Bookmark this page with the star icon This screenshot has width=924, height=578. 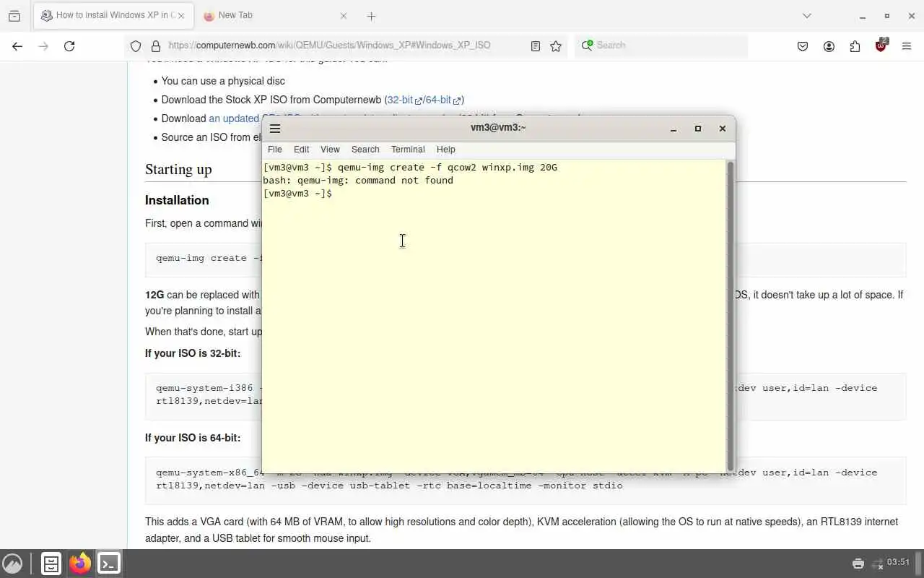click(x=556, y=46)
